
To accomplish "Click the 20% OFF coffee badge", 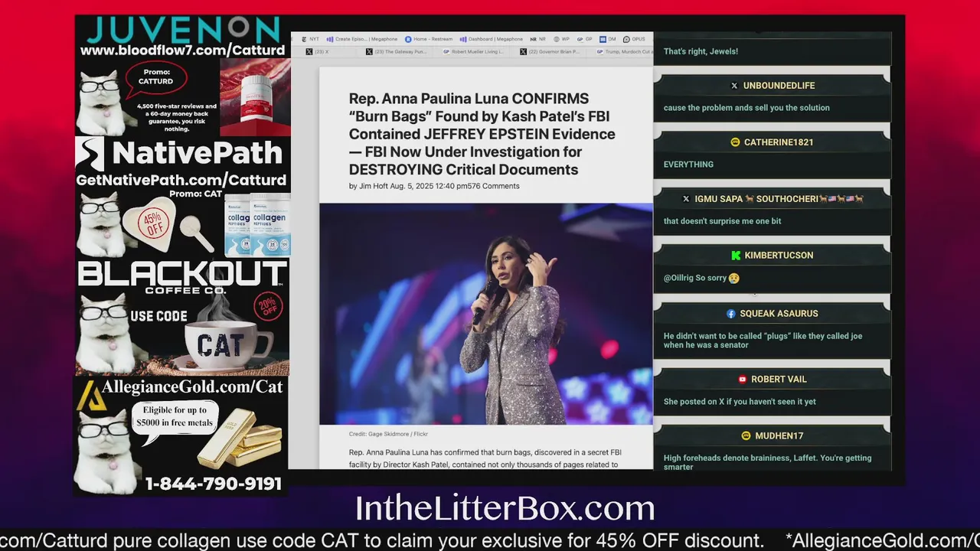I will coord(268,307).
